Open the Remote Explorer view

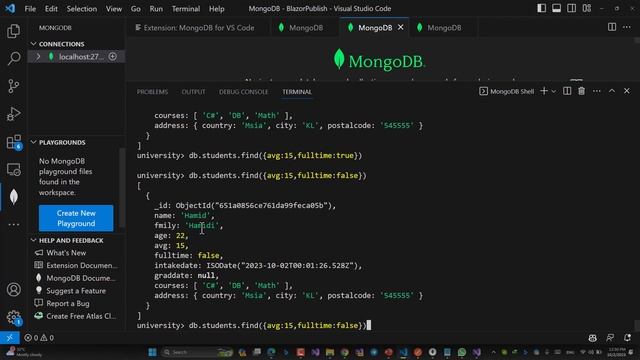tap(13, 169)
